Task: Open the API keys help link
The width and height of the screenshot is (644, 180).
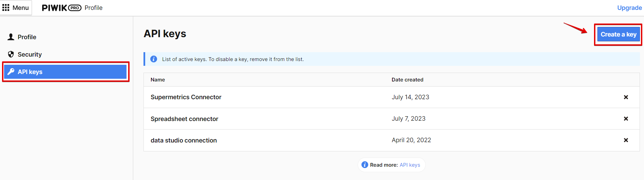Action: point(410,165)
